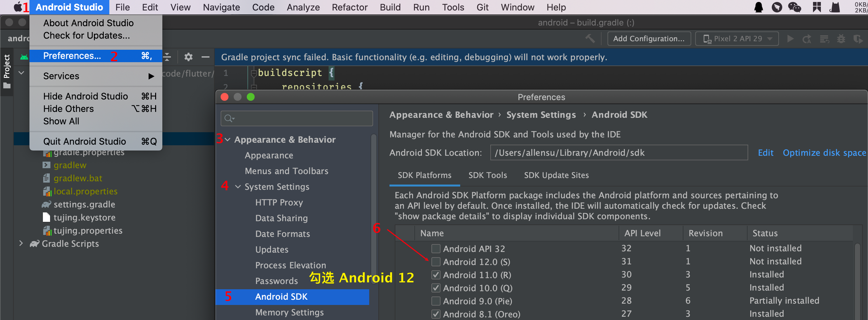Viewport: 868px width, 320px height.
Task: Check the Android API 32 checkbox
Action: point(436,249)
